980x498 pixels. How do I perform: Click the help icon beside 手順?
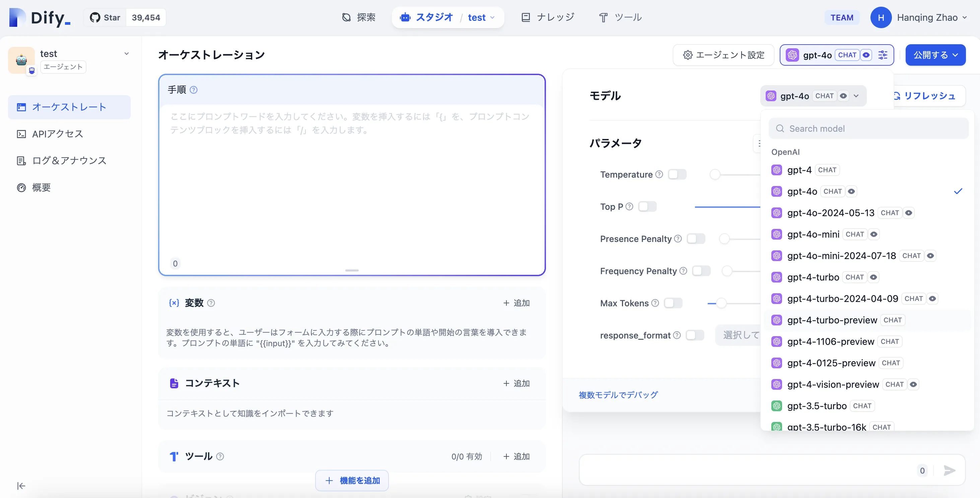point(193,90)
